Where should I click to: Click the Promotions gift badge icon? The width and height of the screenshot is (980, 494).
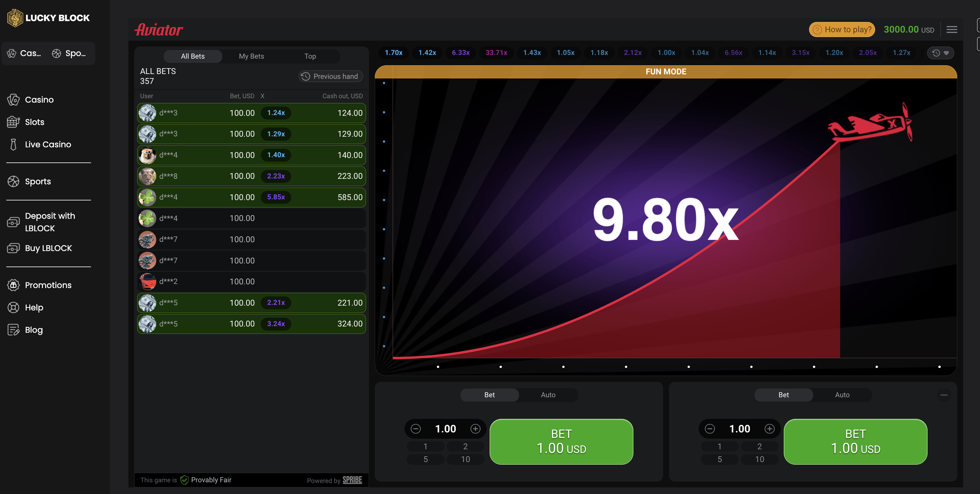[x=13, y=285]
